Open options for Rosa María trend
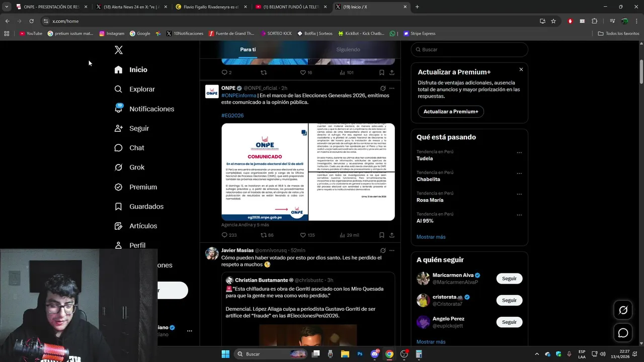 pos(519,194)
